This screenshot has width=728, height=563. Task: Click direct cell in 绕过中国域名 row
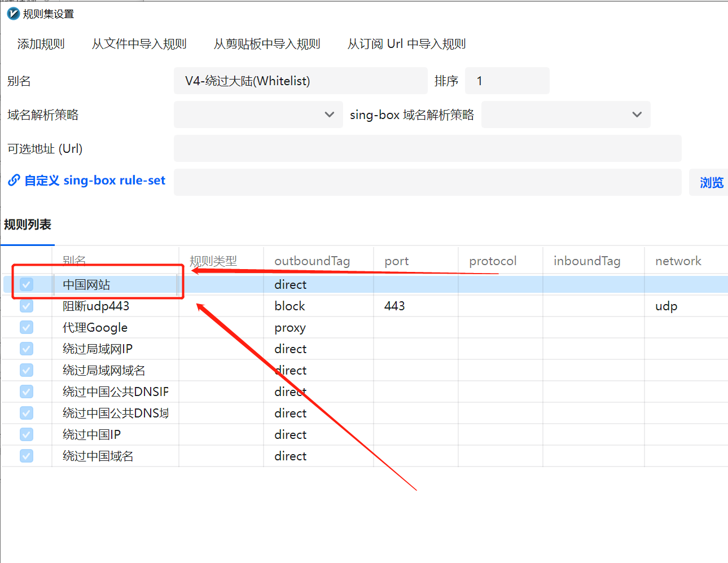(x=290, y=456)
